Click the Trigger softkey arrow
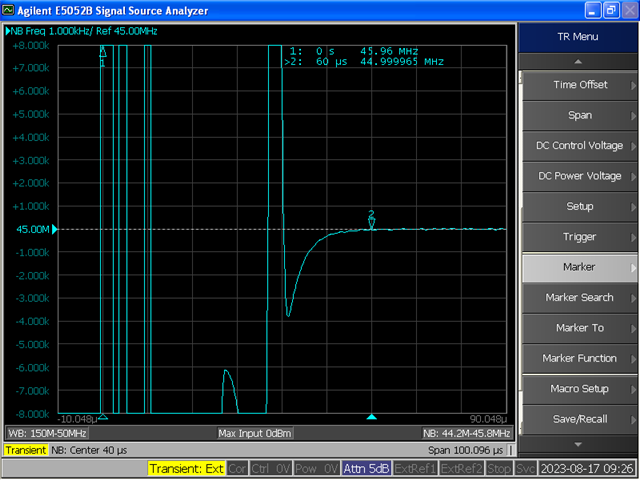640x480 pixels. coord(633,238)
